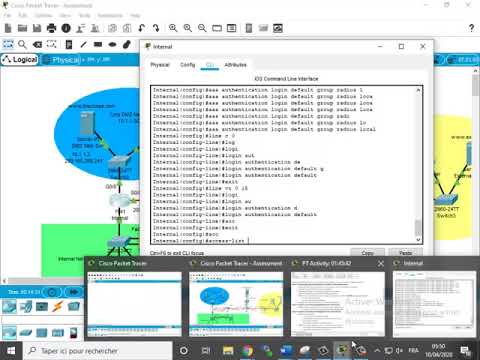This screenshot has width=480, height=360.
Task: Choose the Draw Freeform tool
Action: (x=127, y=44)
